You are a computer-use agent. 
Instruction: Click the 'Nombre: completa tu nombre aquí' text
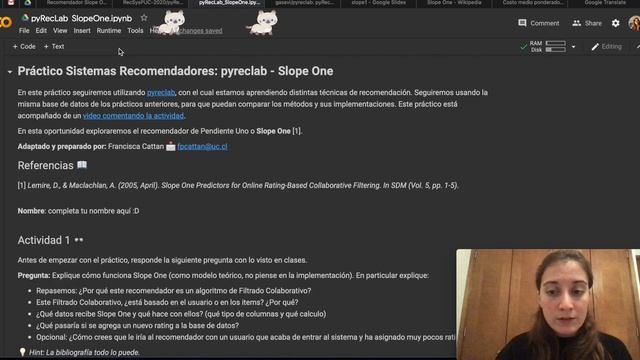pos(78,211)
